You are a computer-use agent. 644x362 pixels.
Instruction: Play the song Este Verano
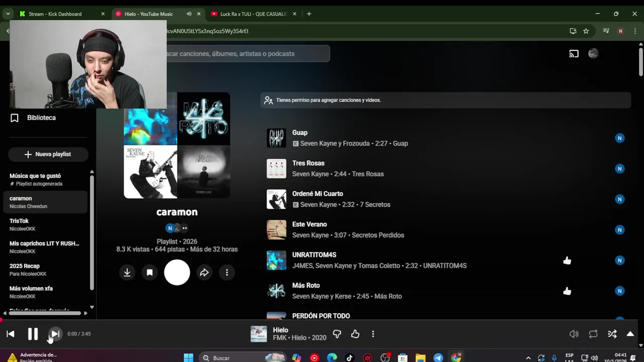[x=309, y=225]
